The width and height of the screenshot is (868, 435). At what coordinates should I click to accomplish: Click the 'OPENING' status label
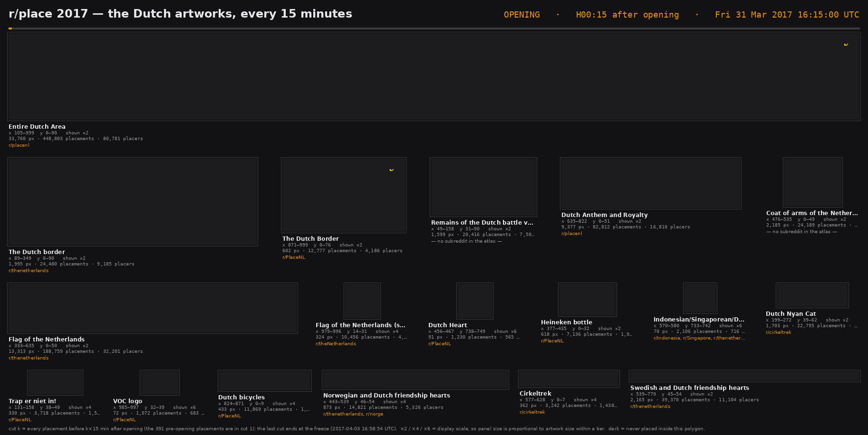pyautogui.click(x=522, y=15)
